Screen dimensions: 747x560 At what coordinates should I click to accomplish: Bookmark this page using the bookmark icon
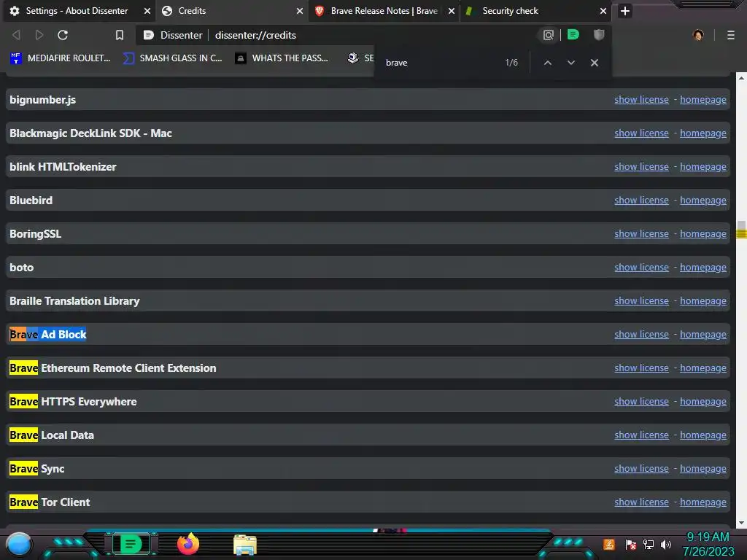click(x=120, y=35)
